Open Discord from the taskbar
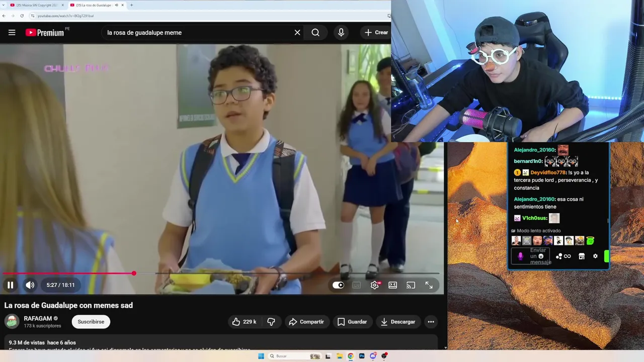The image size is (644, 362). point(373,356)
